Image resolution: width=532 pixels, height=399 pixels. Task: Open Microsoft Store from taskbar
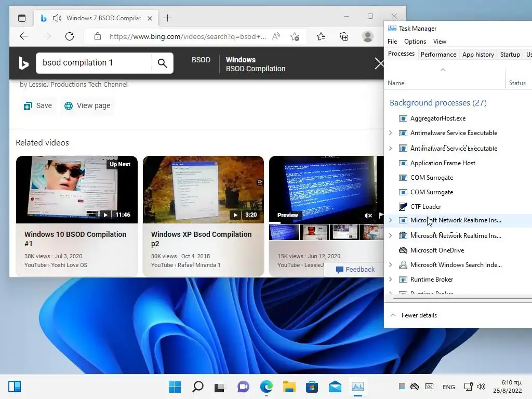pyautogui.click(x=312, y=387)
